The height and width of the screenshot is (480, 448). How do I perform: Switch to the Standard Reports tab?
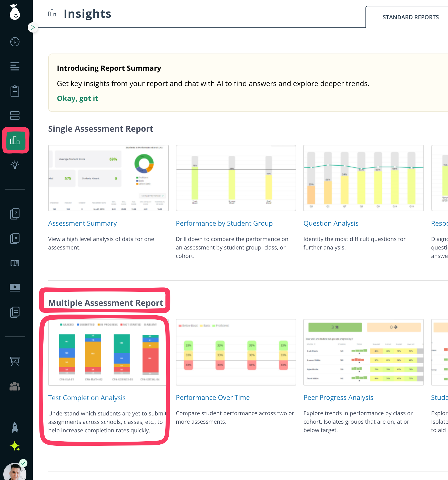click(411, 17)
